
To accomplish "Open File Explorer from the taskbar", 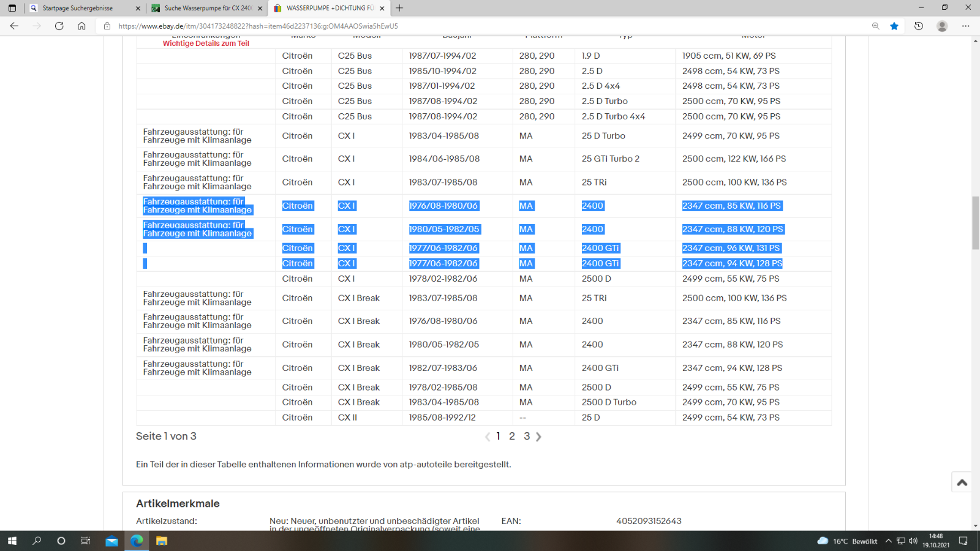I will pos(162,541).
